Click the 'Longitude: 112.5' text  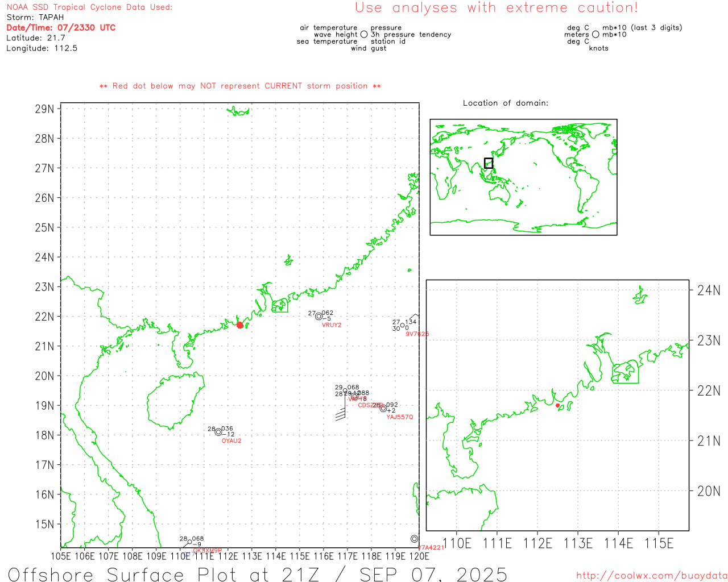pyautogui.click(x=42, y=48)
